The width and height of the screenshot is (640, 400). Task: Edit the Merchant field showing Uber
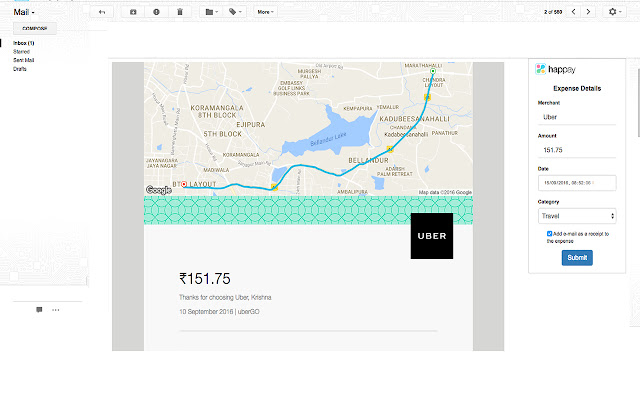tap(577, 117)
